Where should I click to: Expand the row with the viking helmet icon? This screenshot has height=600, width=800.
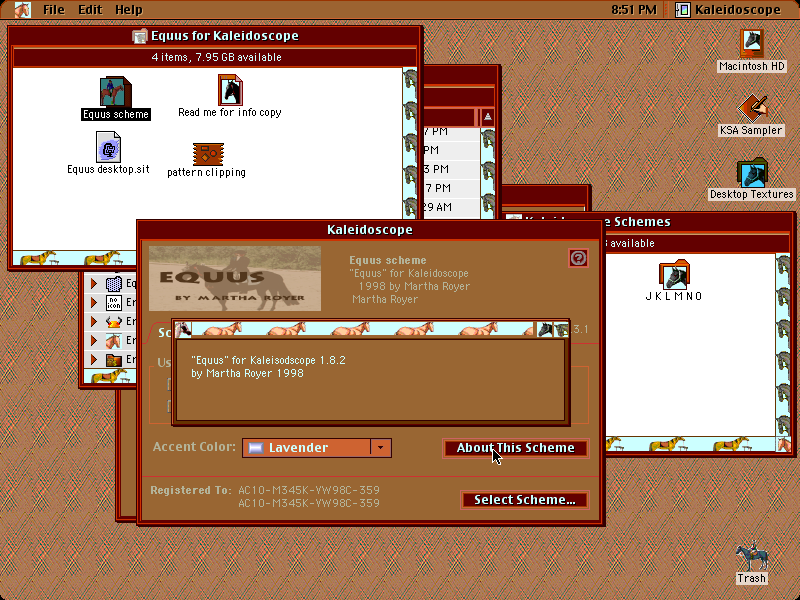tap(93, 321)
